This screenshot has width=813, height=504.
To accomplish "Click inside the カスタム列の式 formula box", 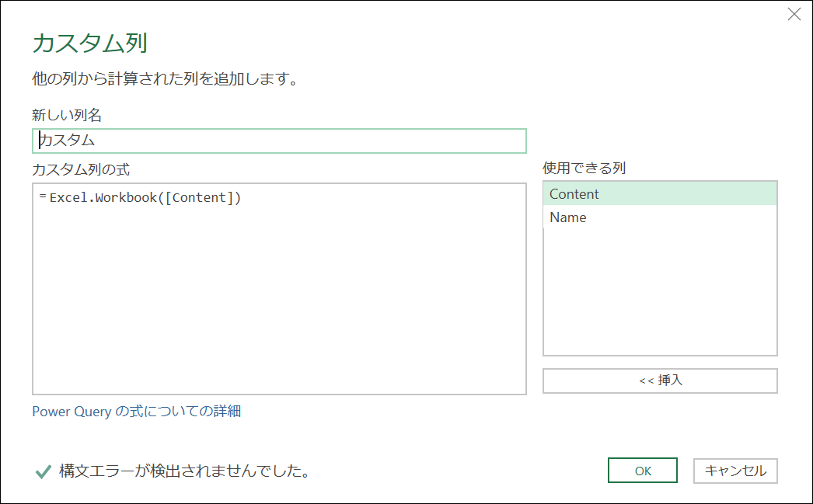I will pyautogui.click(x=280, y=289).
